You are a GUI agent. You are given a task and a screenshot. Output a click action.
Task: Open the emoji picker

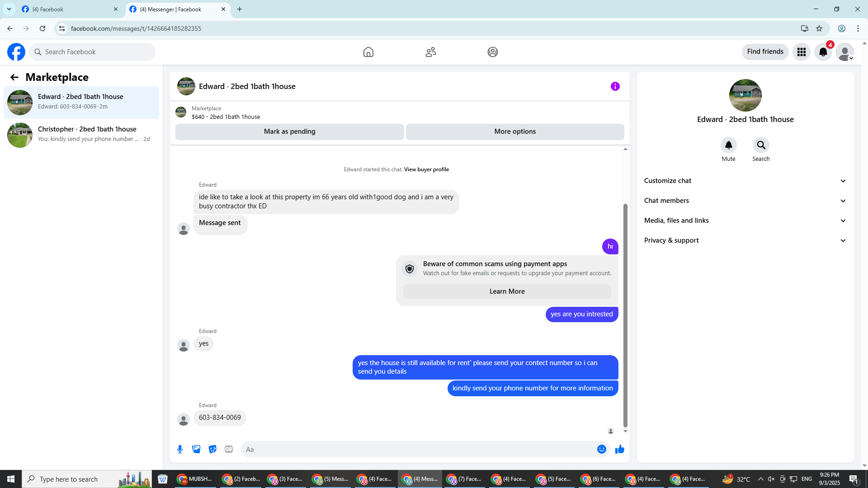[x=602, y=449]
